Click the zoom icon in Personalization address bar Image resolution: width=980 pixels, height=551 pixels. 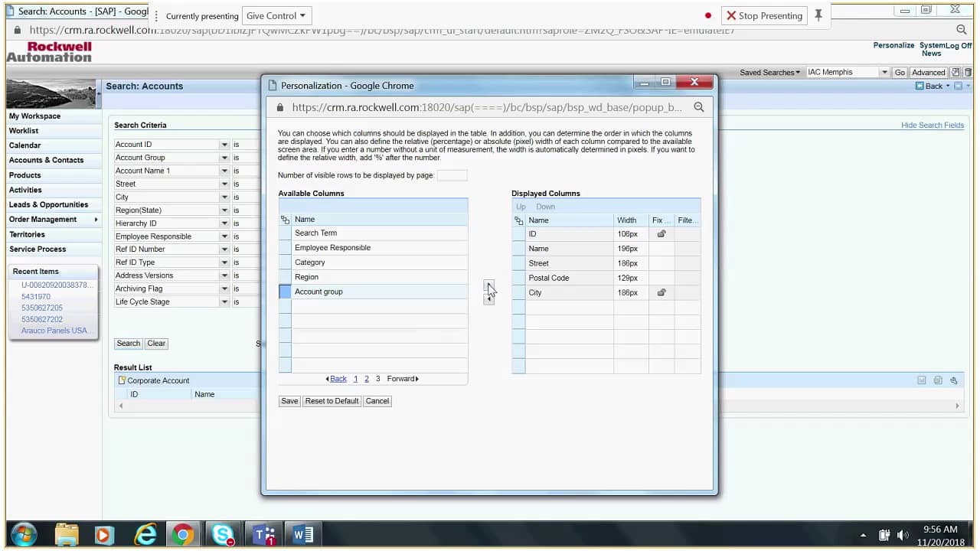click(699, 108)
